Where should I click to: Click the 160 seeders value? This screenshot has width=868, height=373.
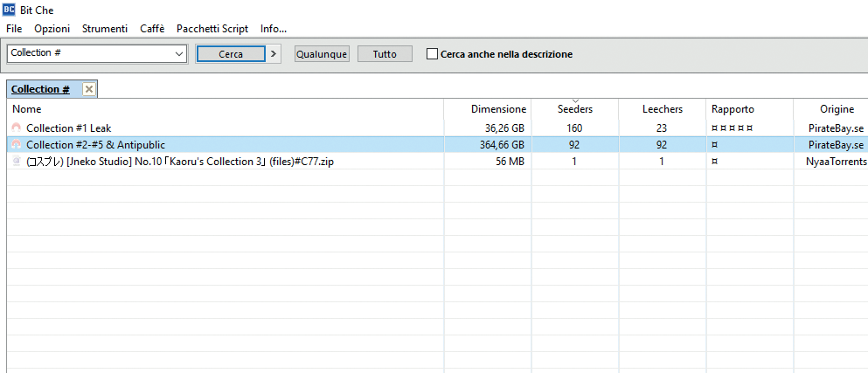574,128
